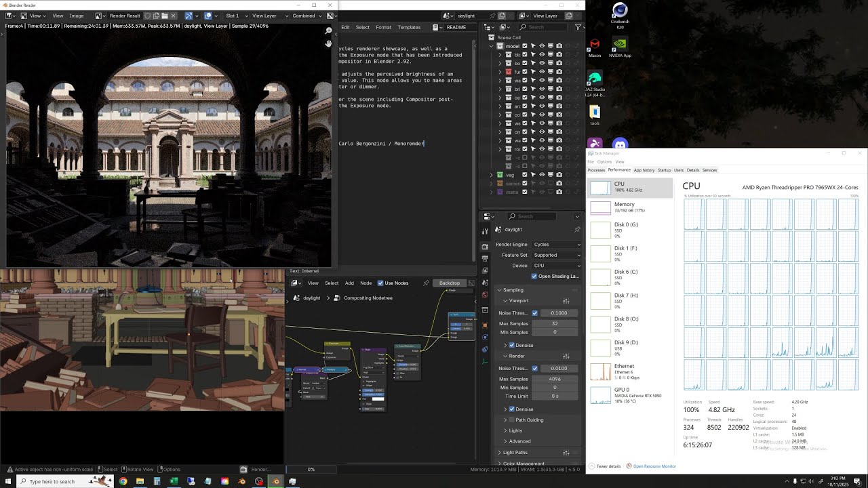Select GPU 0 in Task Manager sidebar
The width and height of the screenshot is (868, 488).
629,395
